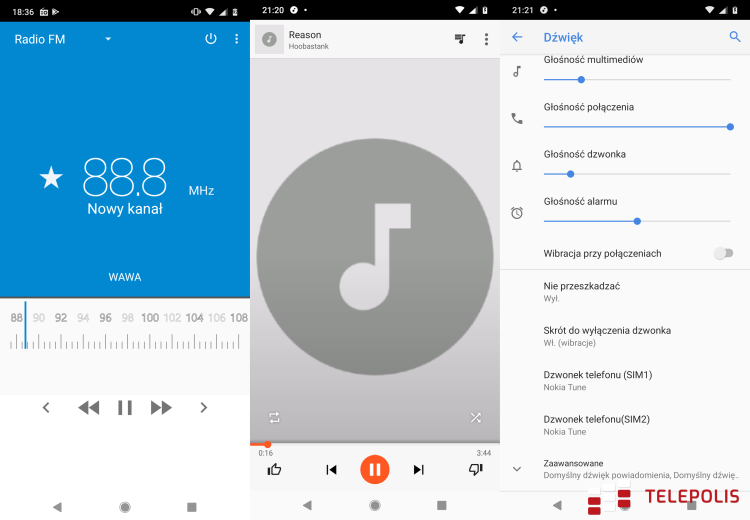Tap Home in music player navigation bar

click(x=375, y=505)
